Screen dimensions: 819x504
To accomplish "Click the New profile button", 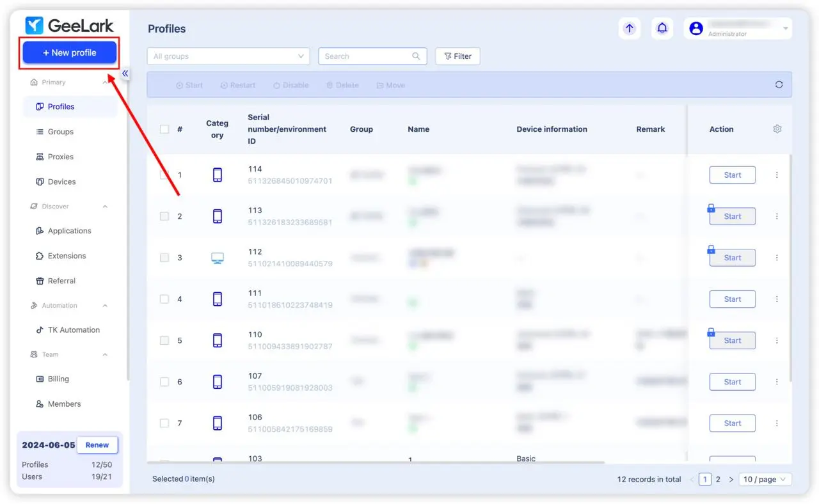I will click(68, 52).
